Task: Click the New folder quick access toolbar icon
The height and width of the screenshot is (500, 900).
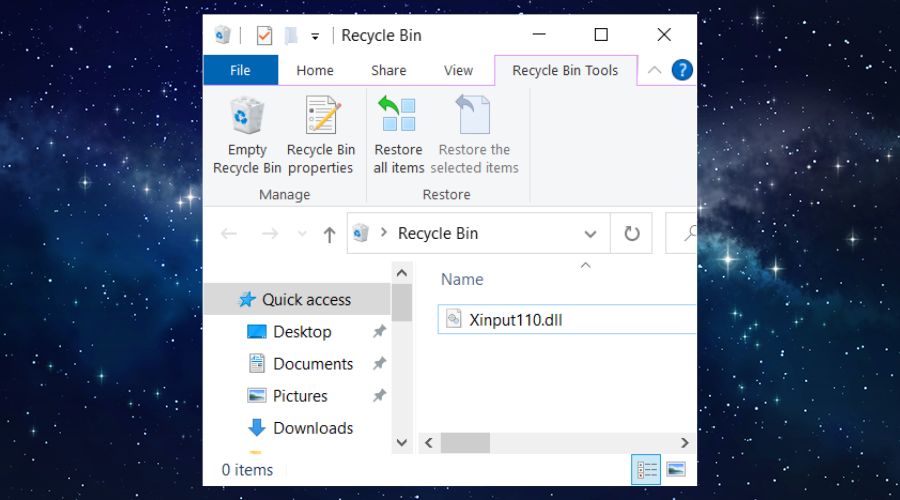Action: (x=291, y=36)
